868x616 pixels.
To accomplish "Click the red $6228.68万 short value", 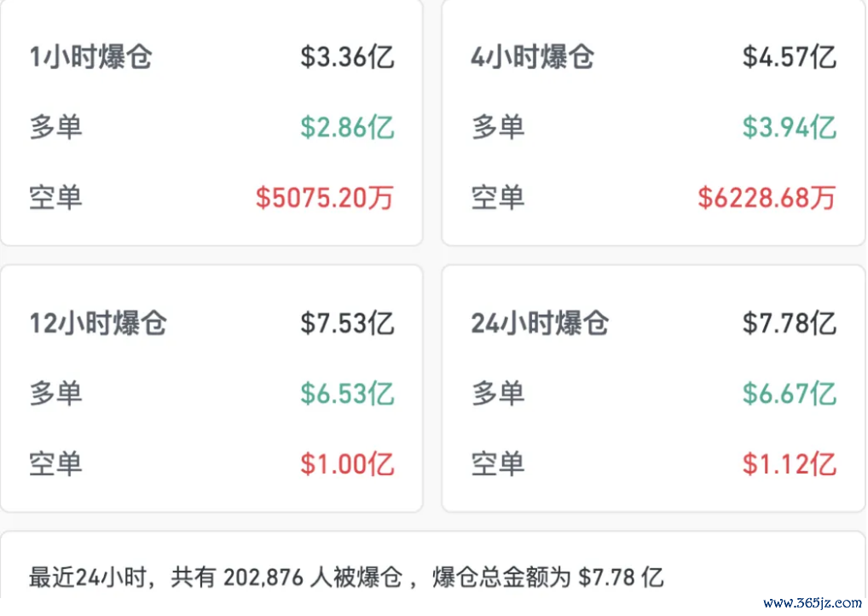I will [767, 198].
